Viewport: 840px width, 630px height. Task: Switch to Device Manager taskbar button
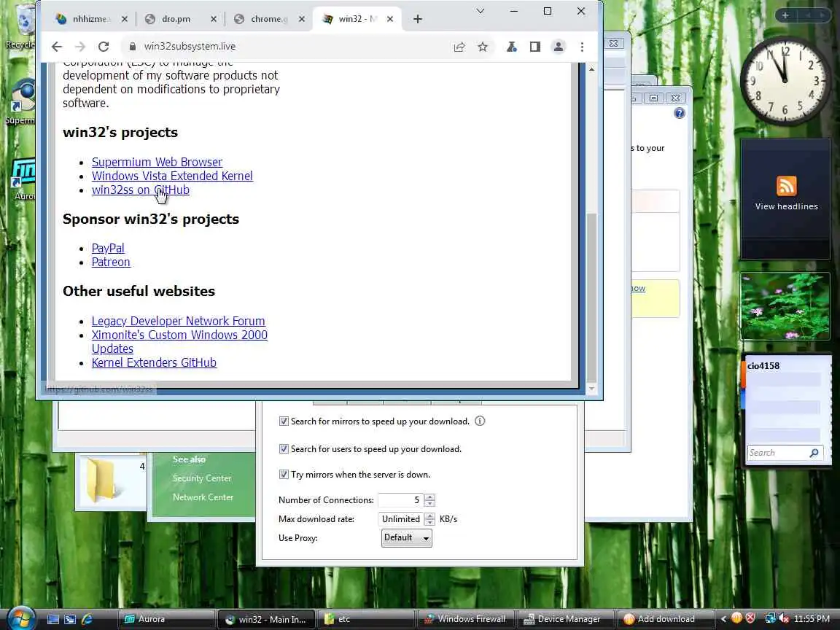[567, 619]
